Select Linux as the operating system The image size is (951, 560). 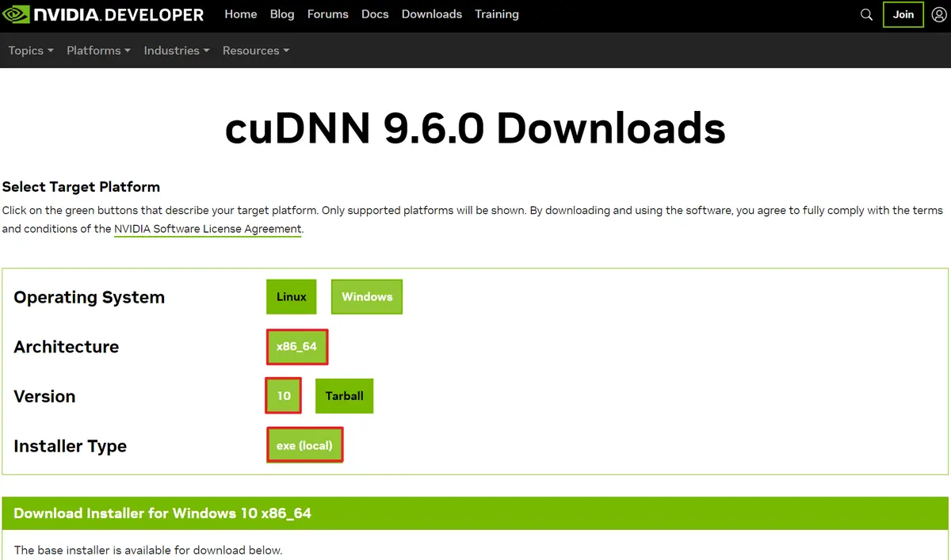tap(292, 297)
